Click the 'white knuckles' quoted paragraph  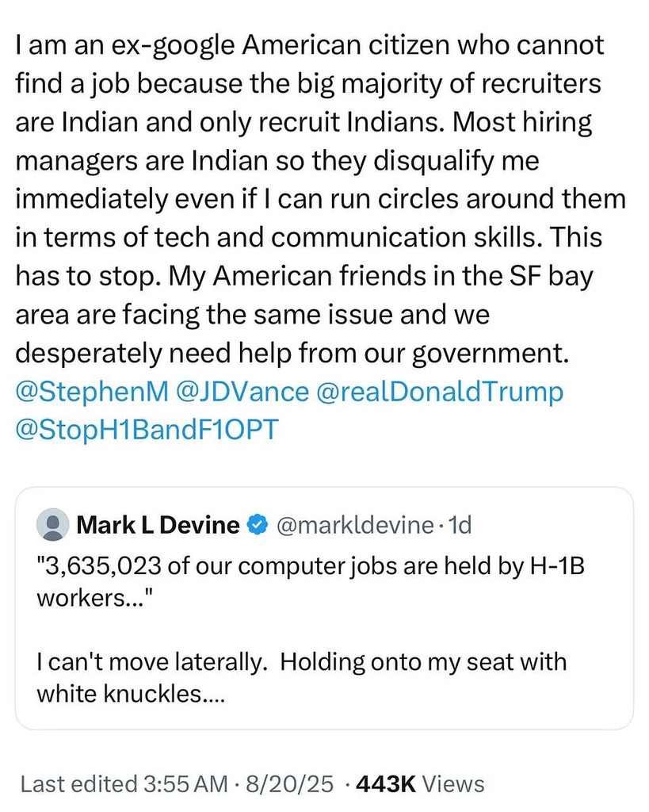tap(132, 695)
